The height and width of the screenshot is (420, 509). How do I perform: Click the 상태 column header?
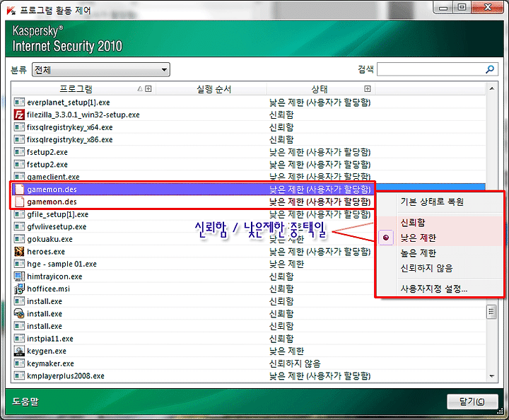[x=320, y=88]
